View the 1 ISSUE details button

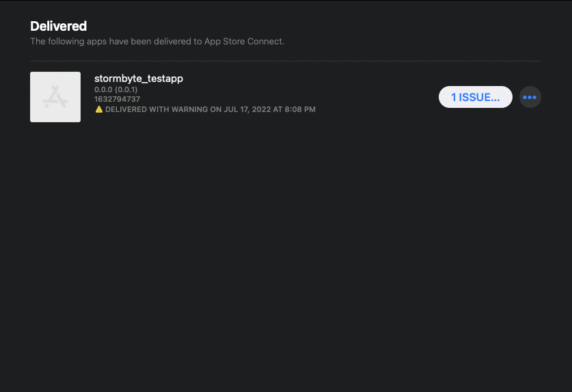click(475, 97)
